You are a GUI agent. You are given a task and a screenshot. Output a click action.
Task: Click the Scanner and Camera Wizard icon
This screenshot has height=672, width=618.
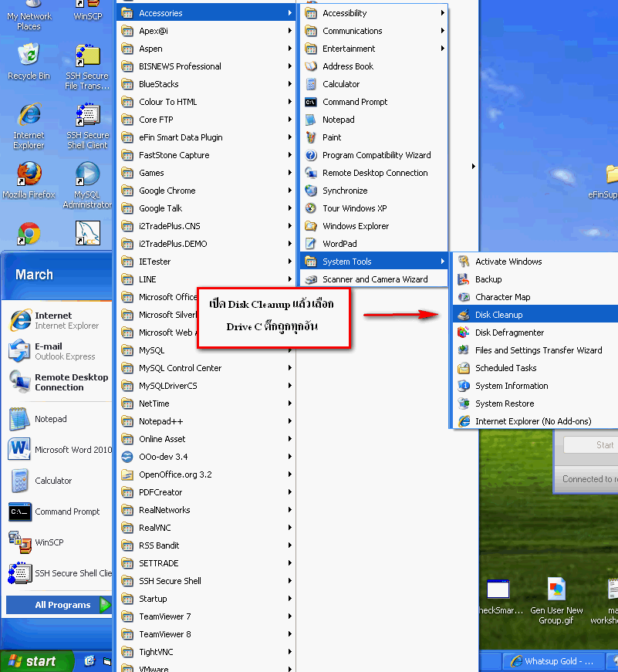pos(311,279)
